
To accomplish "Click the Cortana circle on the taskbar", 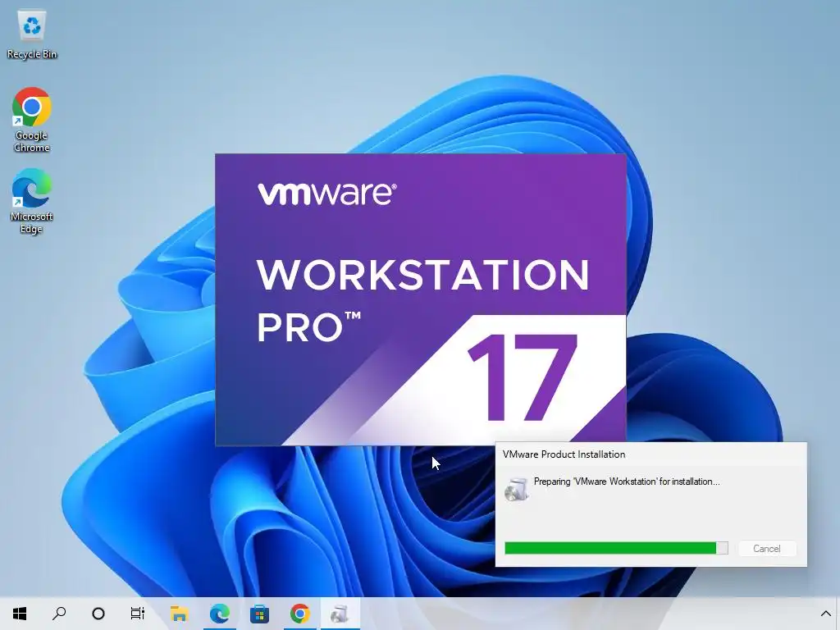I will [98, 614].
